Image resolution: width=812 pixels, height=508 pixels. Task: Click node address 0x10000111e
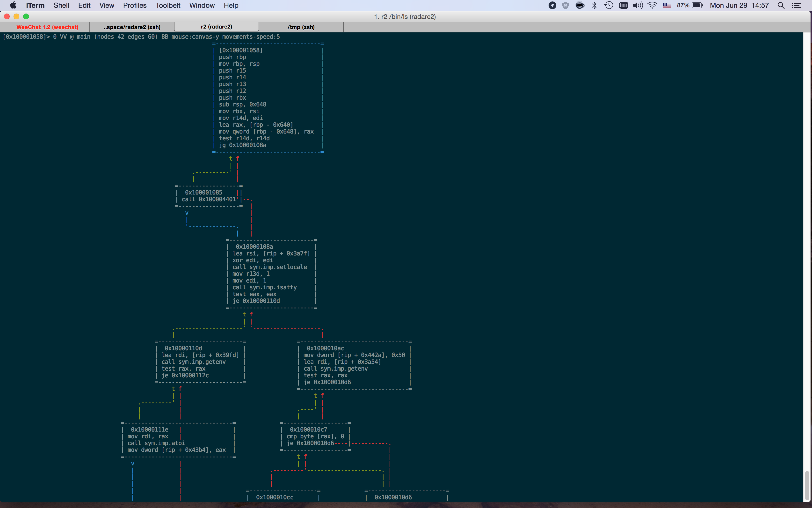(150, 430)
